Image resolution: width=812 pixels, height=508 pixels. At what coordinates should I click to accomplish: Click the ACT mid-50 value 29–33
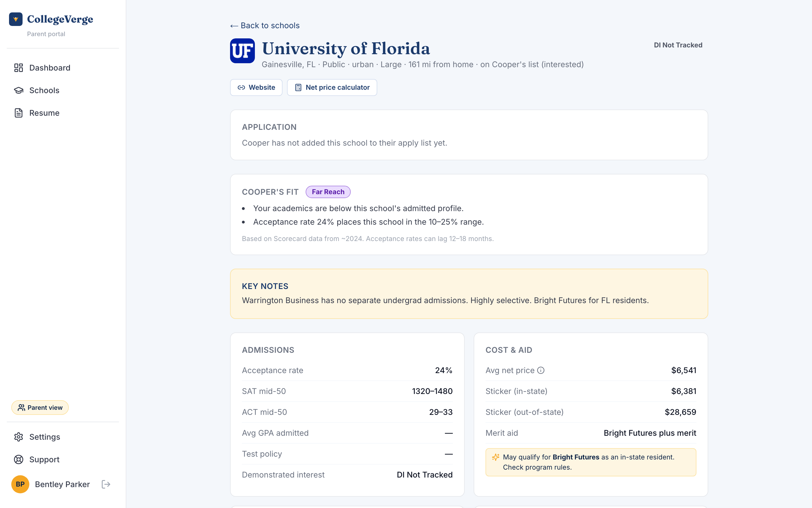tap(441, 412)
